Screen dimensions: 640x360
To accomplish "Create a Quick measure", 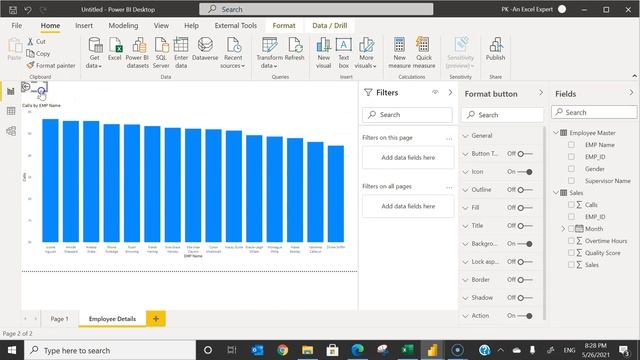I will pyautogui.click(x=424, y=53).
